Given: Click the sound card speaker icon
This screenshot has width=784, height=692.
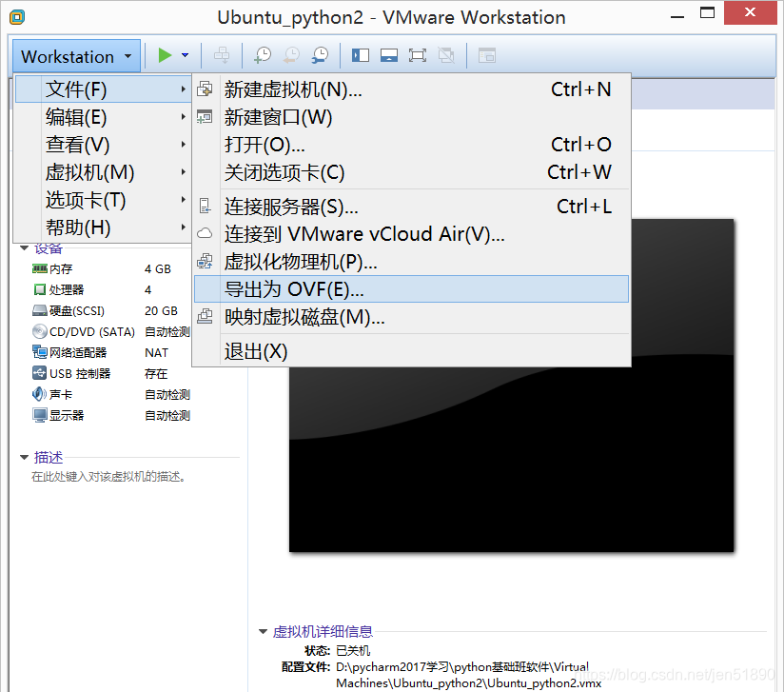Looking at the screenshot, I should (x=40, y=394).
